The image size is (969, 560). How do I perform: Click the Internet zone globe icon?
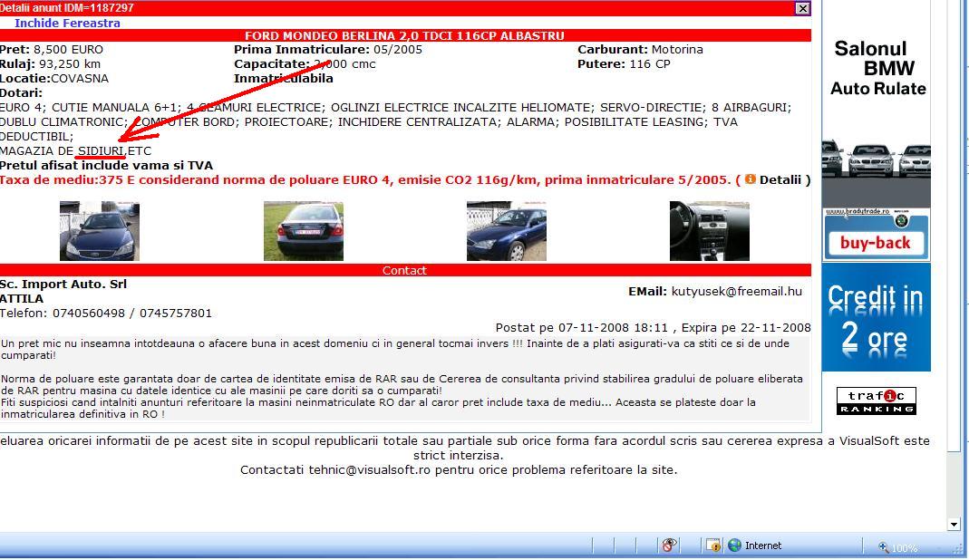[734, 546]
